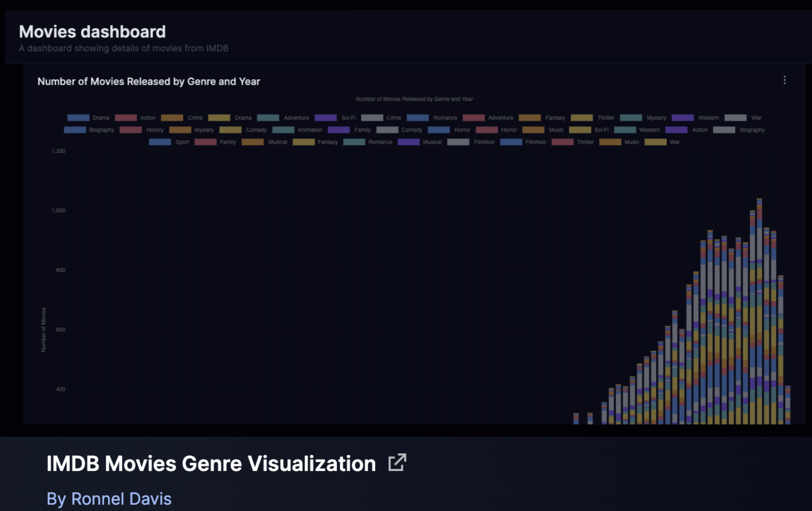
Task: Click the Movies dashboard heading
Action: 92,32
